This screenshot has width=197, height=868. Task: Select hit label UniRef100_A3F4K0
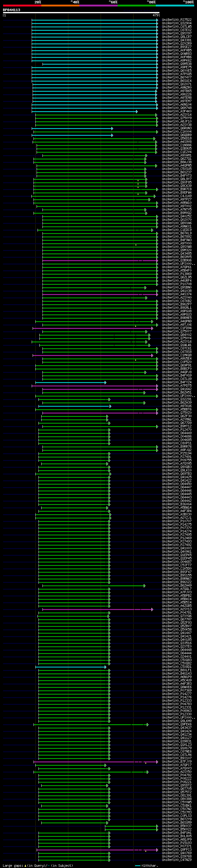tap(177, 111)
